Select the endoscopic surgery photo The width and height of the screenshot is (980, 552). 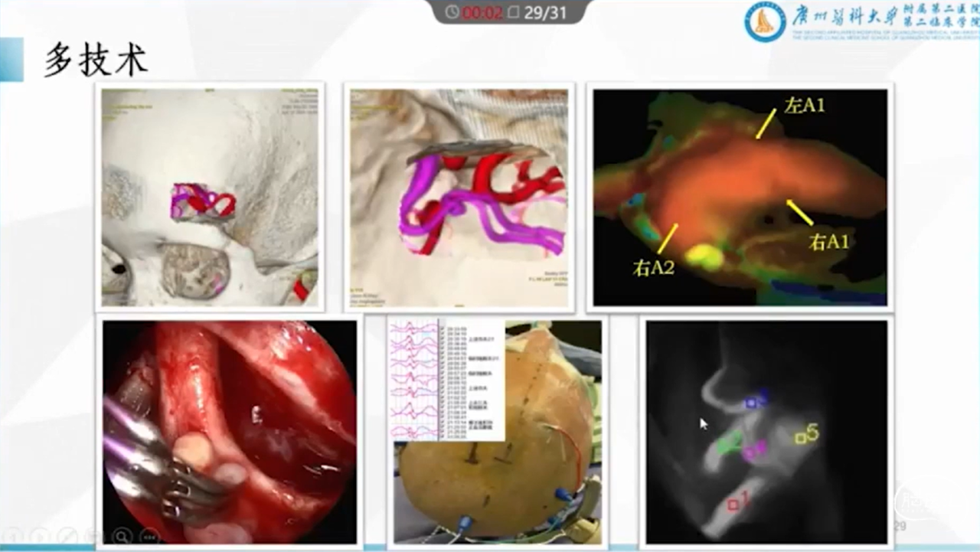pyautogui.click(x=230, y=432)
